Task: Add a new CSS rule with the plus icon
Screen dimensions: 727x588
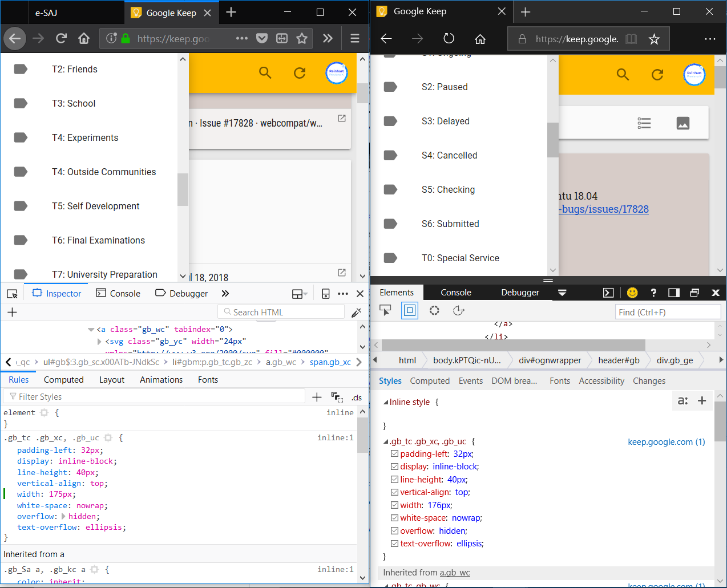Action: tap(317, 396)
